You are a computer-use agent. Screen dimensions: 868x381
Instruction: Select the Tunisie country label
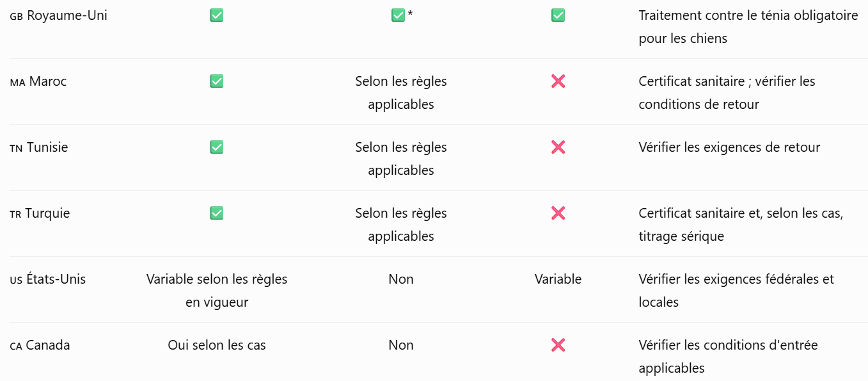39,147
